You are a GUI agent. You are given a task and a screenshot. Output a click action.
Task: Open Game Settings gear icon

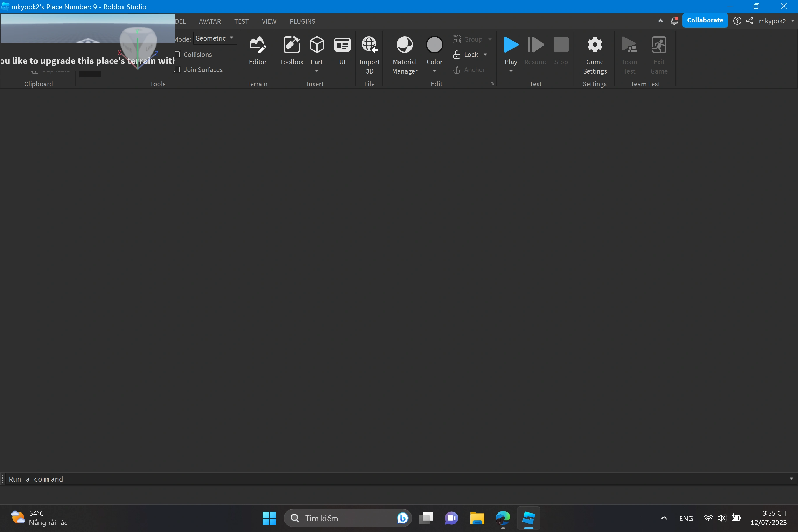coord(594,45)
